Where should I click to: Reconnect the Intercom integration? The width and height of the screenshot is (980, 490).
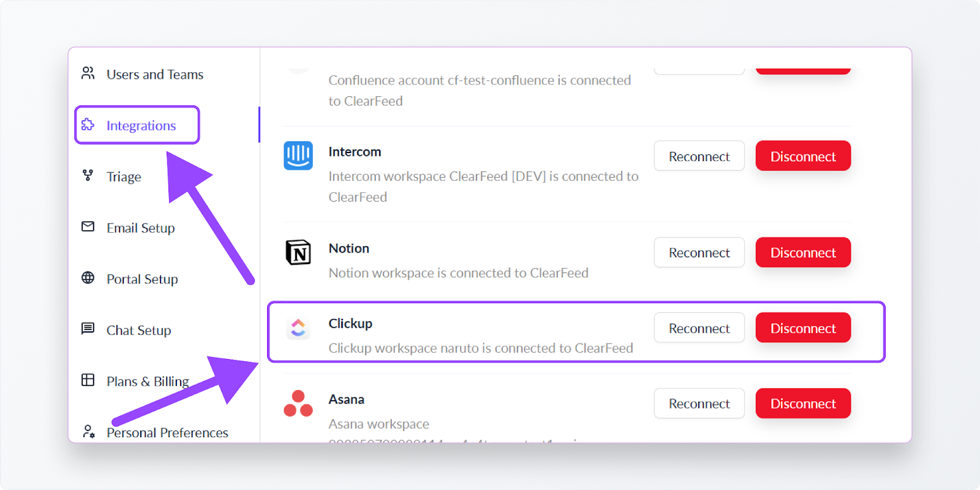click(699, 156)
